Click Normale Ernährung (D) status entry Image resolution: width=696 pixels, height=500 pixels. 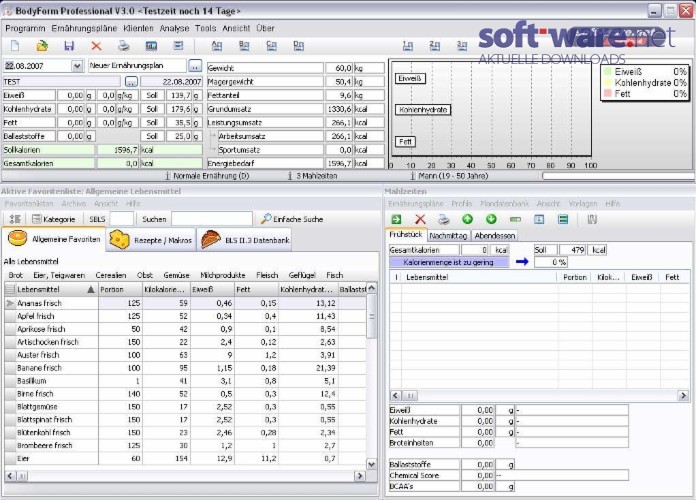coord(207,176)
